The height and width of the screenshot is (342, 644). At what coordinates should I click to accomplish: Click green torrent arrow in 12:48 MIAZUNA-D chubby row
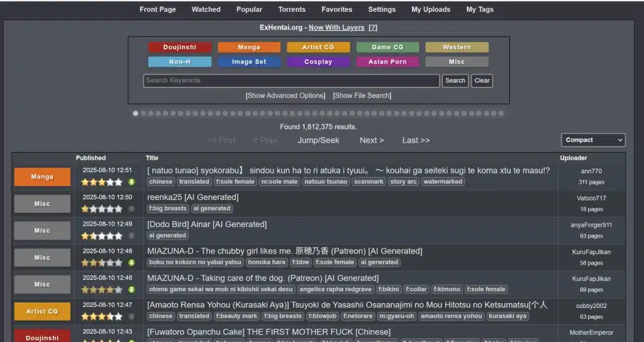pyautogui.click(x=131, y=263)
